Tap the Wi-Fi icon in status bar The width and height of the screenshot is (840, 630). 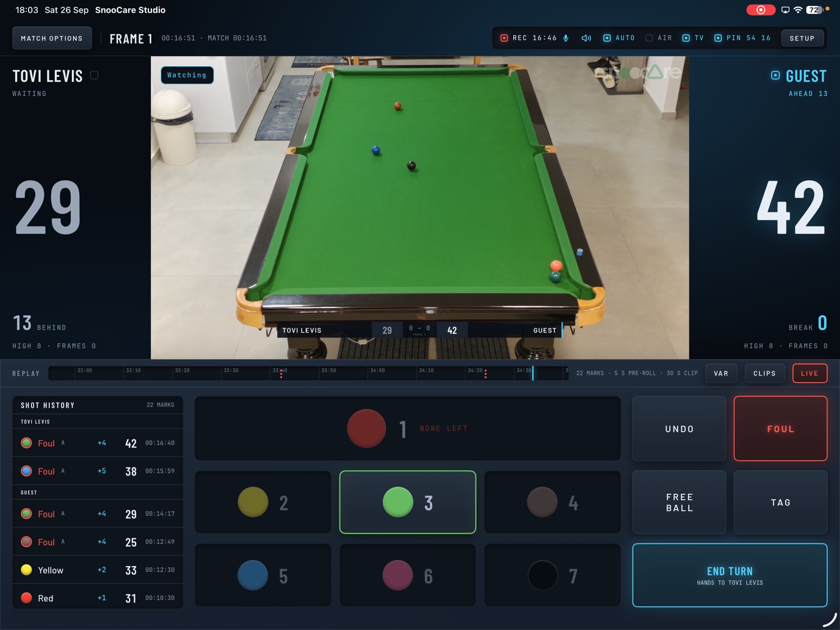[x=798, y=10]
